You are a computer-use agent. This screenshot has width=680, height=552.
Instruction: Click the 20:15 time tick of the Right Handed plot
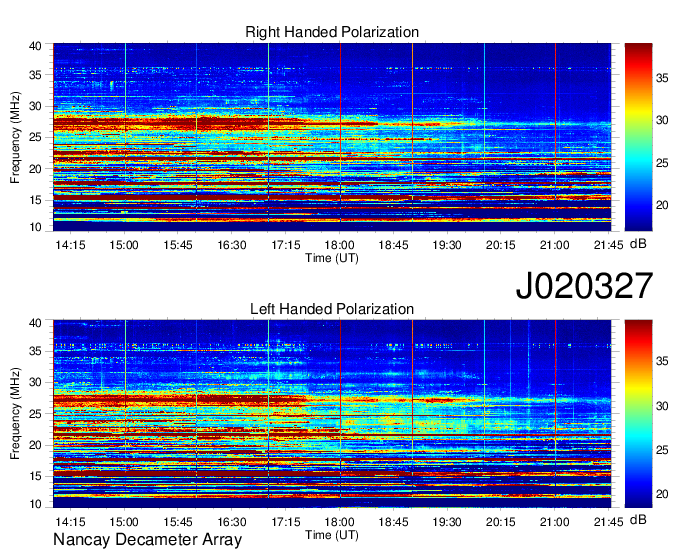(x=501, y=245)
